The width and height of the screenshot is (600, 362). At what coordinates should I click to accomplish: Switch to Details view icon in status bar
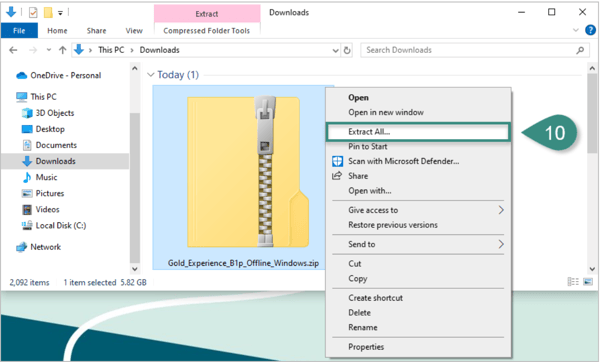[573, 282]
